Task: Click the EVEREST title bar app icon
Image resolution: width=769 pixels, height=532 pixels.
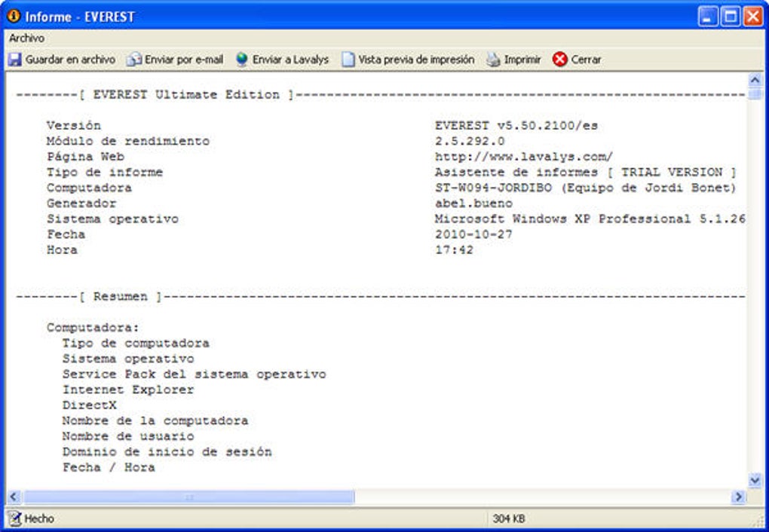Action: coord(14,16)
